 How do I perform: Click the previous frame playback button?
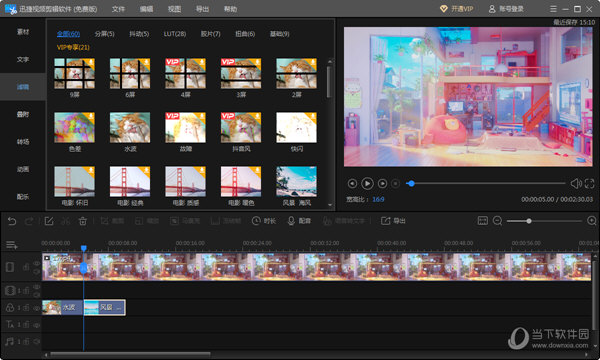352,184
